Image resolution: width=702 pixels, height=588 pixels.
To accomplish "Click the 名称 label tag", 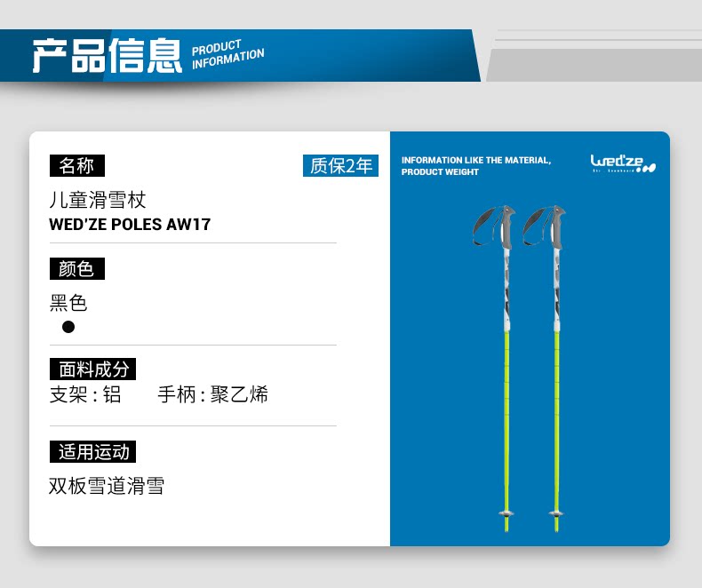I will [x=77, y=165].
